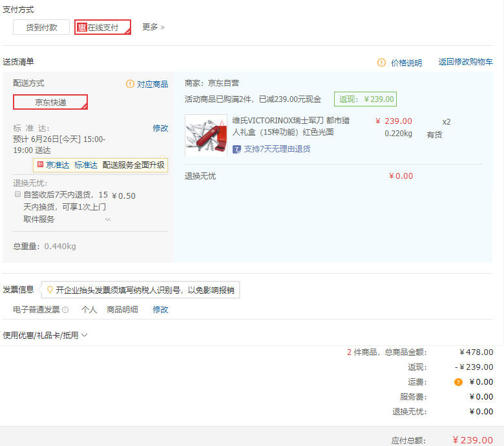The height and width of the screenshot is (446, 504).
Task: Click the 对应商品 info icon
Action: 130,84
